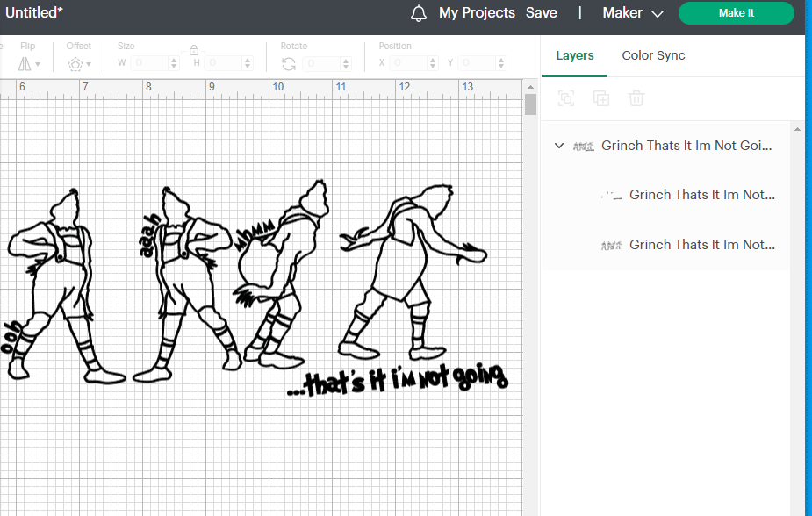This screenshot has height=516, width=812.
Task: Save the Untitled project
Action: pos(541,13)
